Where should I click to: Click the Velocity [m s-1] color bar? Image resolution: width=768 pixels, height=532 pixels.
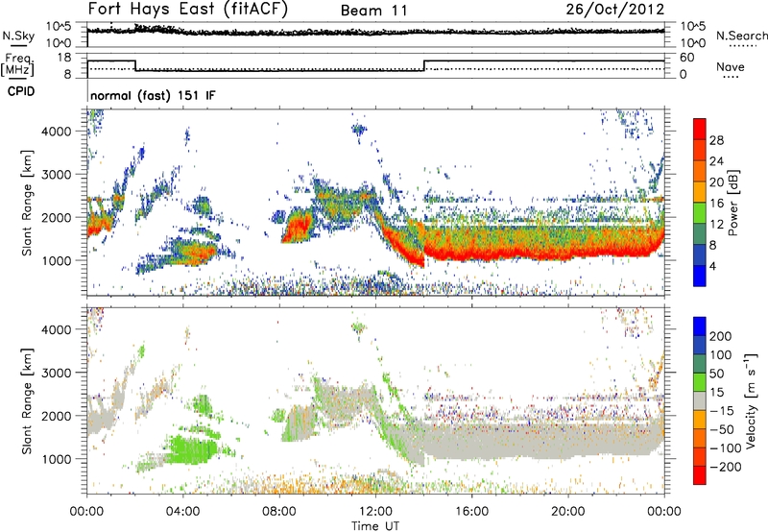tap(700, 400)
